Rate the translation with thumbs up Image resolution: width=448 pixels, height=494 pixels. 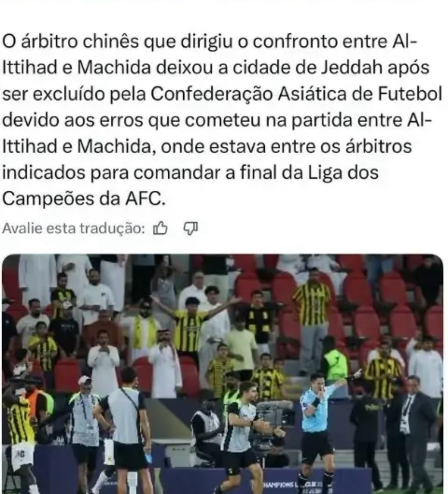[x=160, y=228]
